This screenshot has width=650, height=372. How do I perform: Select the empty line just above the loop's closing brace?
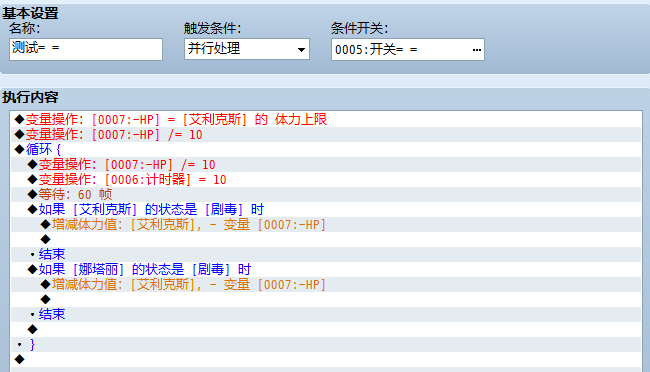click(x=325, y=329)
